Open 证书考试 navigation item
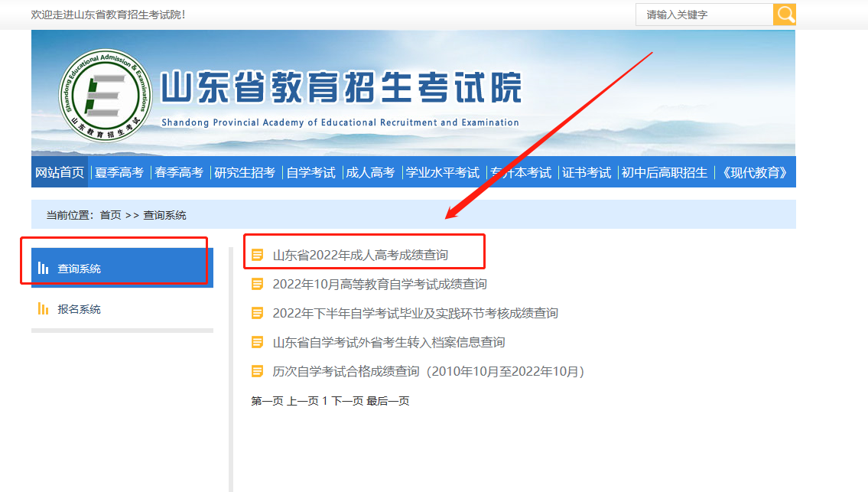868x492 pixels. point(587,172)
